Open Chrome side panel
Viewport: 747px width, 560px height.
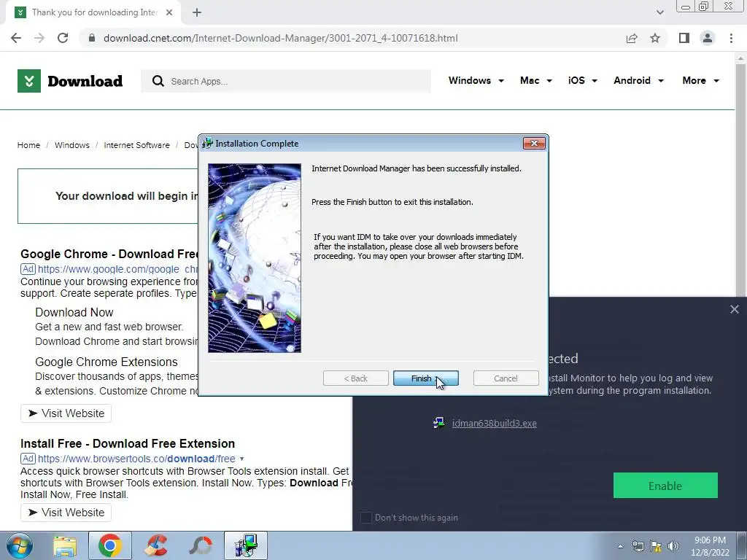(x=684, y=38)
